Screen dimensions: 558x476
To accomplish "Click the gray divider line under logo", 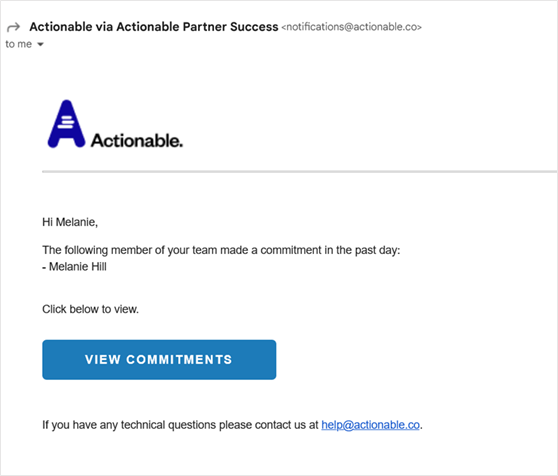I will (x=300, y=171).
